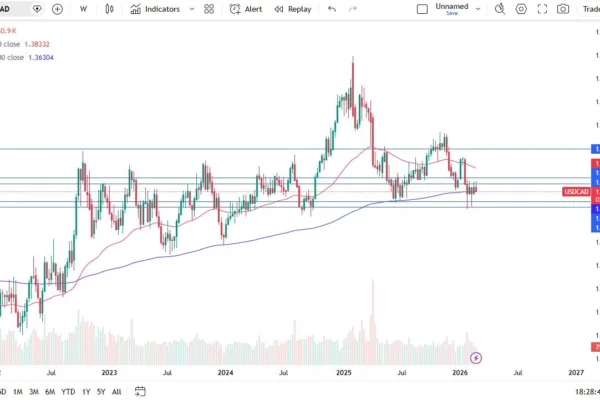The width and height of the screenshot is (600, 400).
Task: Open the quick search icon
Action: point(499,9)
